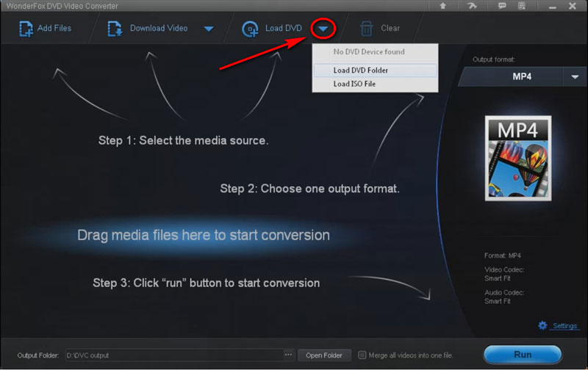The image size is (588, 370).
Task: Click the Load DVD disc icon
Action: tap(250, 29)
